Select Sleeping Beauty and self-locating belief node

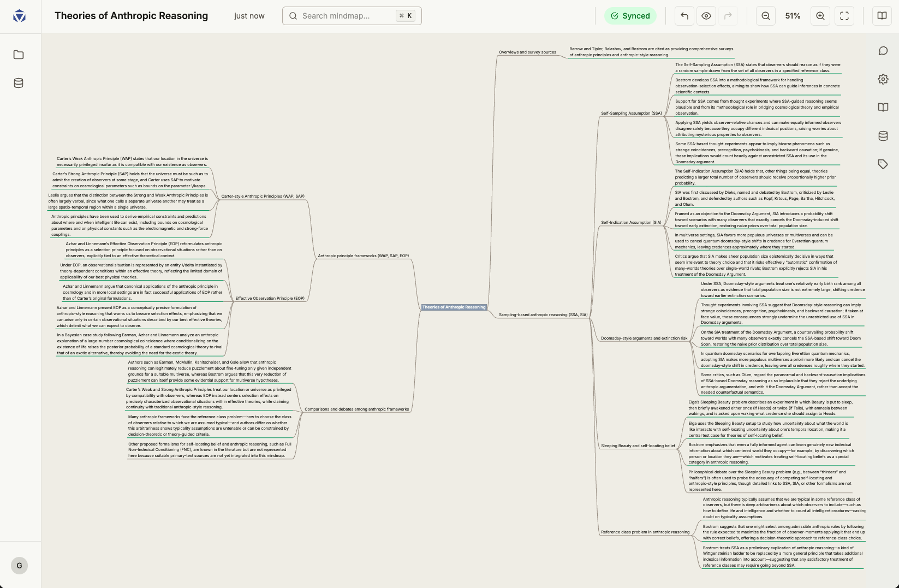pyautogui.click(x=638, y=446)
